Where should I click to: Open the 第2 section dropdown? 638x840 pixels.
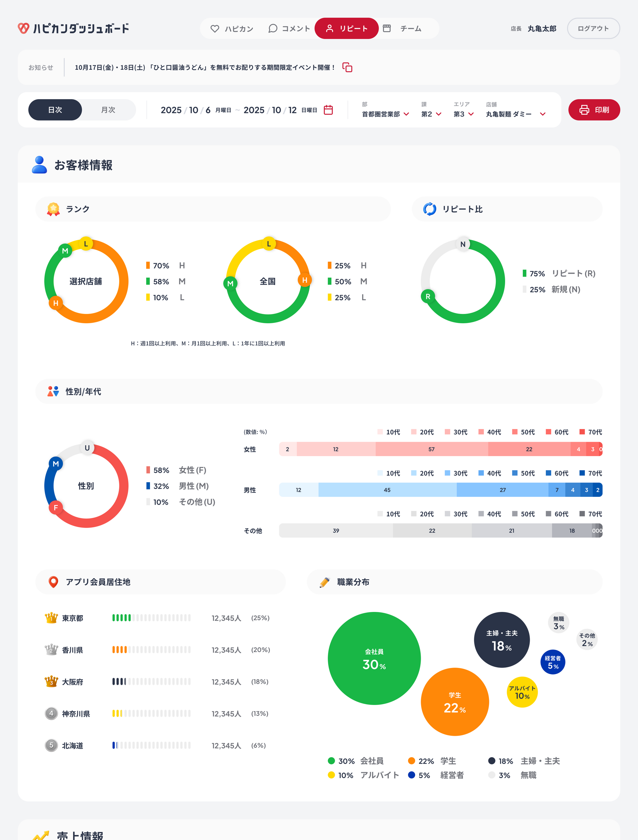431,114
